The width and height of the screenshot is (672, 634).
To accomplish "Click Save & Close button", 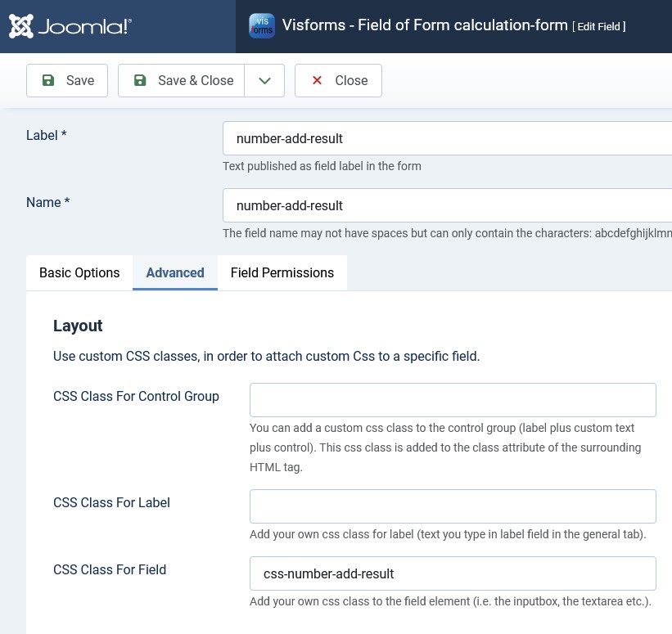I will click(181, 80).
